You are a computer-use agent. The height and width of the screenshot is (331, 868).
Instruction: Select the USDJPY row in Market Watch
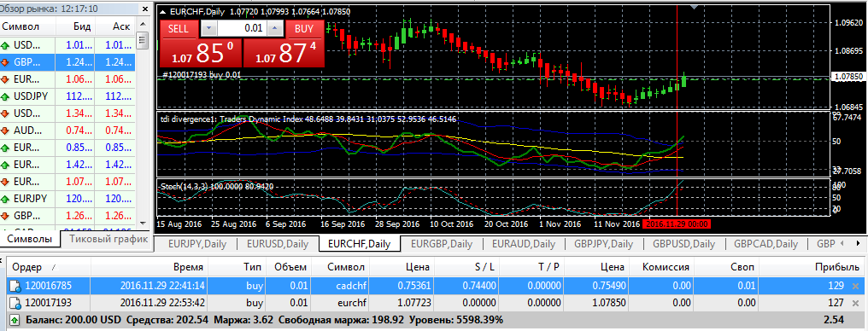click(x=67, y=96)
